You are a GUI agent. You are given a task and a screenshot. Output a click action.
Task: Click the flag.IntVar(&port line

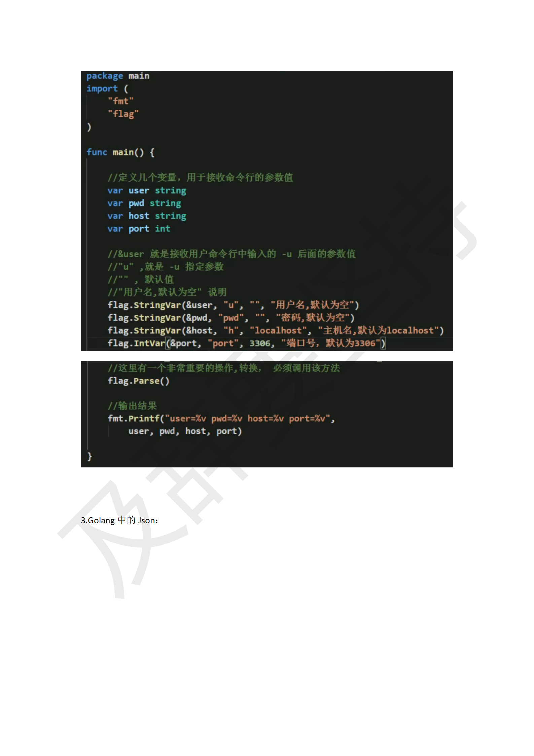tap(247, 343)
